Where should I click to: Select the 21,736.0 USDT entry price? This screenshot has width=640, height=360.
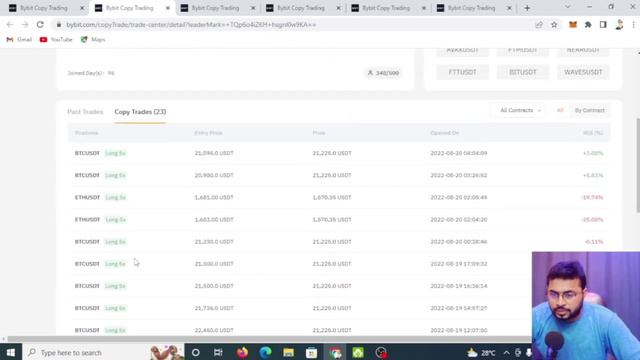click(214, 308)
